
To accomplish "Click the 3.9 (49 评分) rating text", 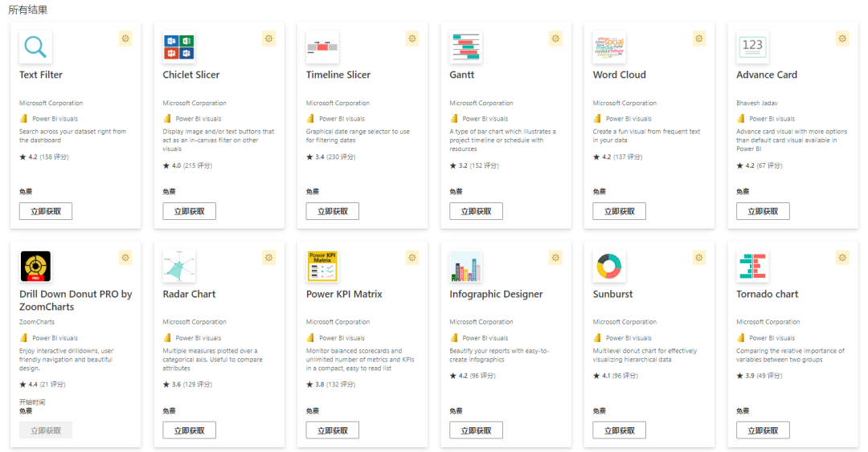I will pos(759,376).
